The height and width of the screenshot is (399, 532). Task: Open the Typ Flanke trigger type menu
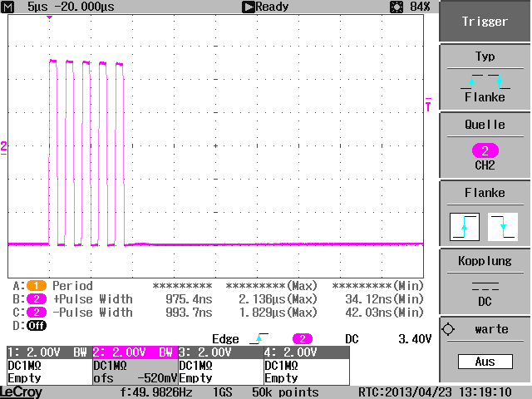coord(485,77)
